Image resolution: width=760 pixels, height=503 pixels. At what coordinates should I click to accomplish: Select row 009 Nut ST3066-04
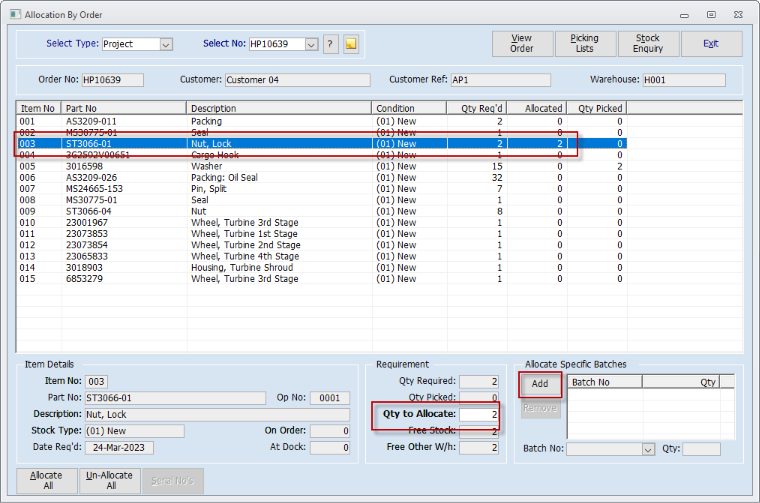point(322,211)
